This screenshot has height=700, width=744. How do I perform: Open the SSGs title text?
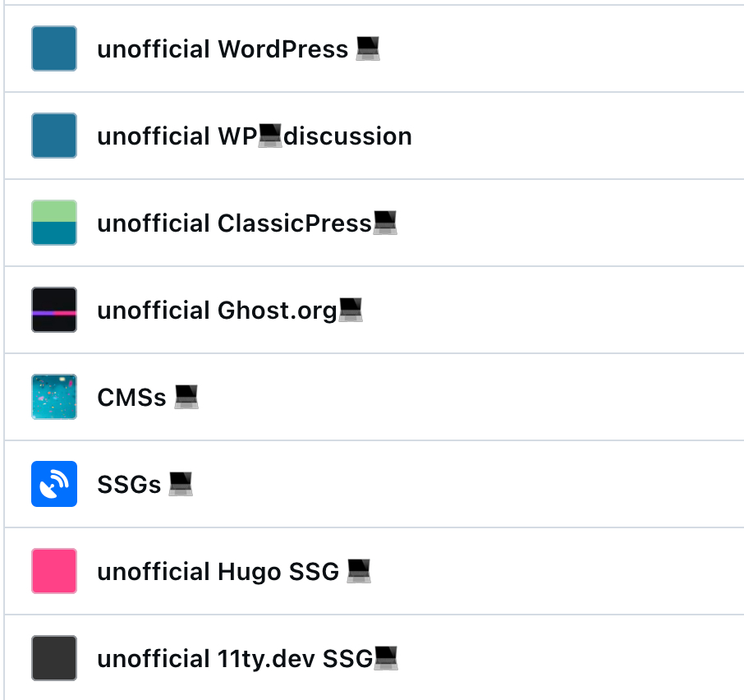click(129, 485)
